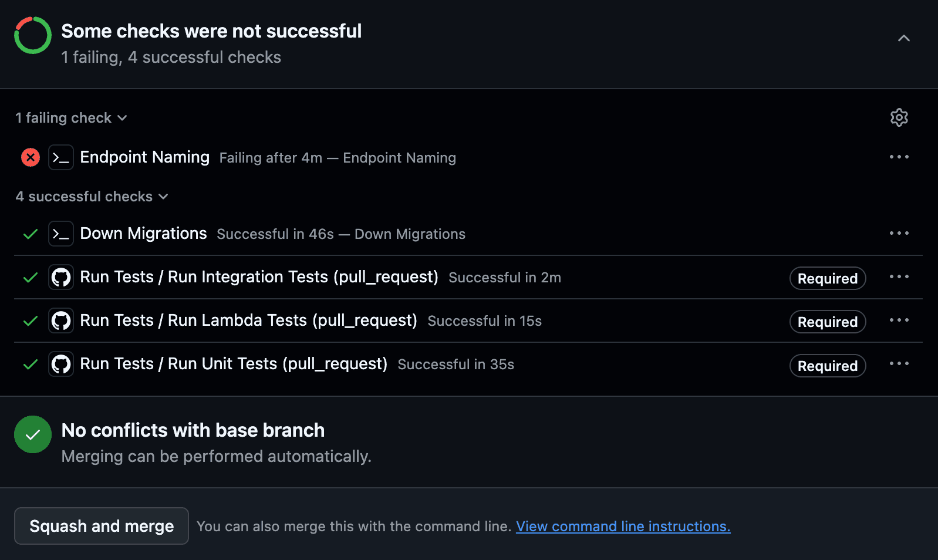Click the Required badge on Run Integration Tests
938x560 pixels.
point(827,278)
